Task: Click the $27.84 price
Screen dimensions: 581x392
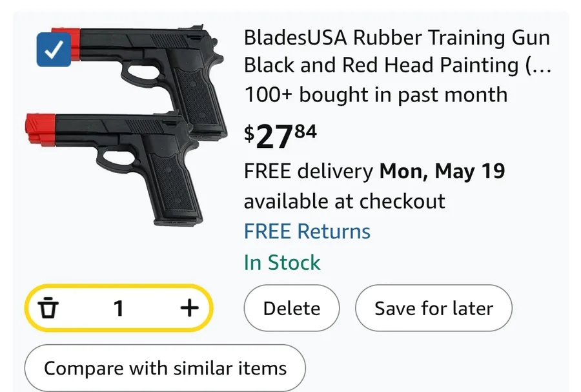Action: coord(281,136)
